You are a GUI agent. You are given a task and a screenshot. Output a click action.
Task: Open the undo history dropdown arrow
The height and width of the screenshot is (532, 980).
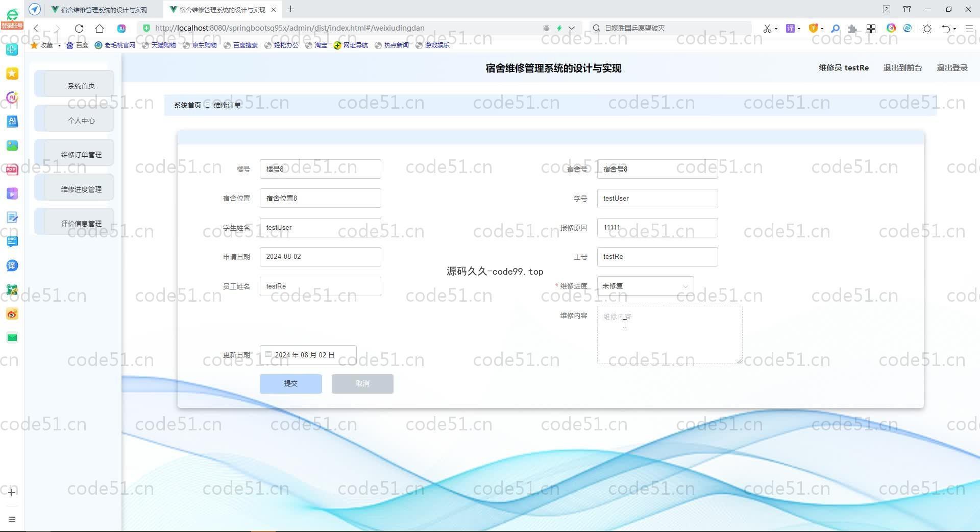click(954, 29)
